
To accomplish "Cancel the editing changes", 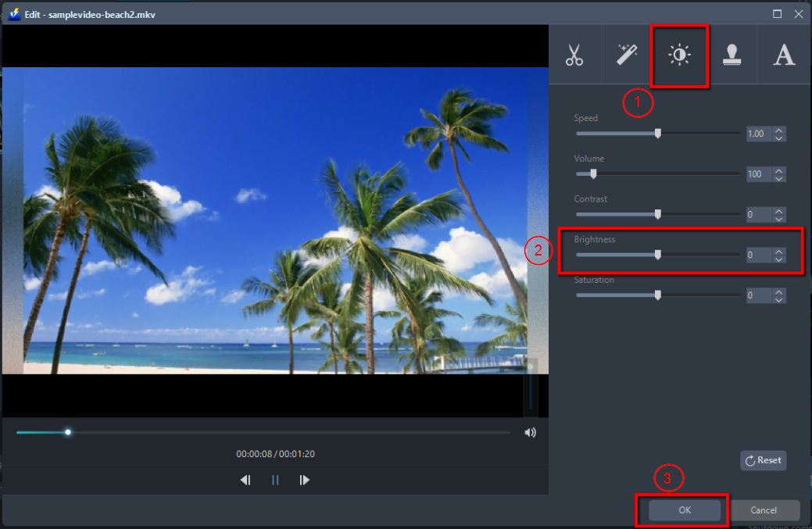I will pos(765,509).
